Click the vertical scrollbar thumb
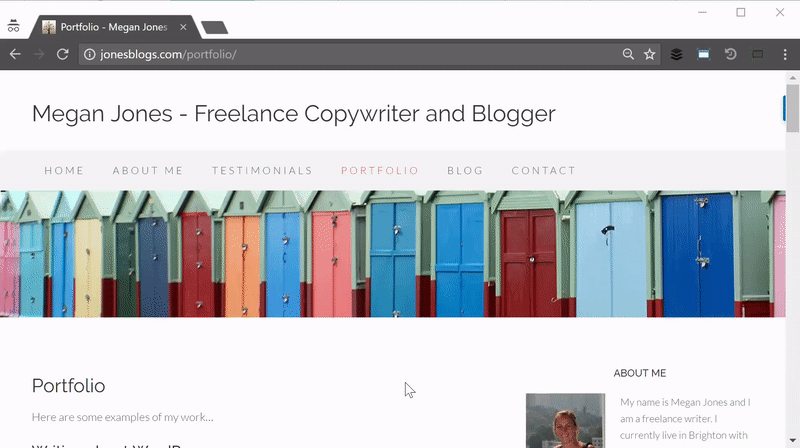Image resolution: width=800 pixels, height=448 pixels. click(x=792, y=108)
